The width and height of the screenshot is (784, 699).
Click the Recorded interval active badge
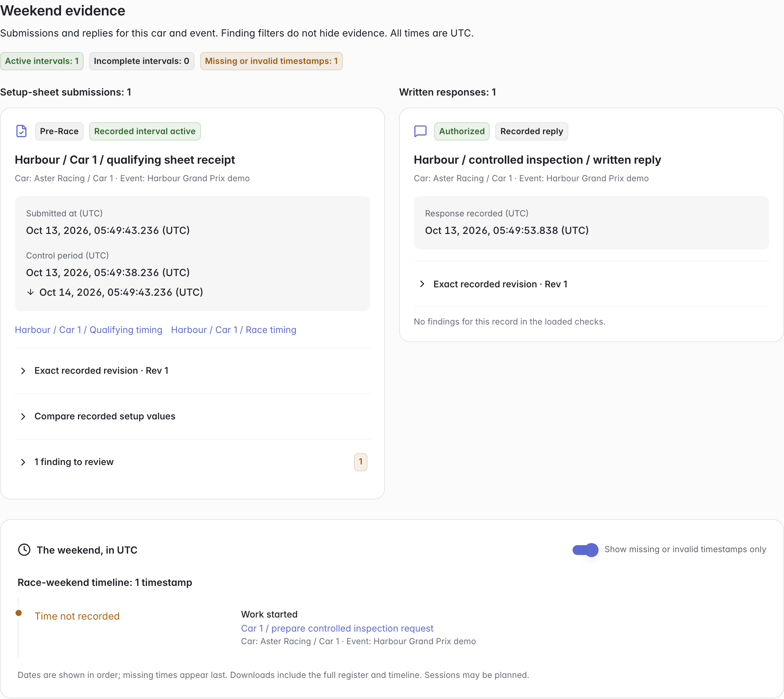point(145,131)
